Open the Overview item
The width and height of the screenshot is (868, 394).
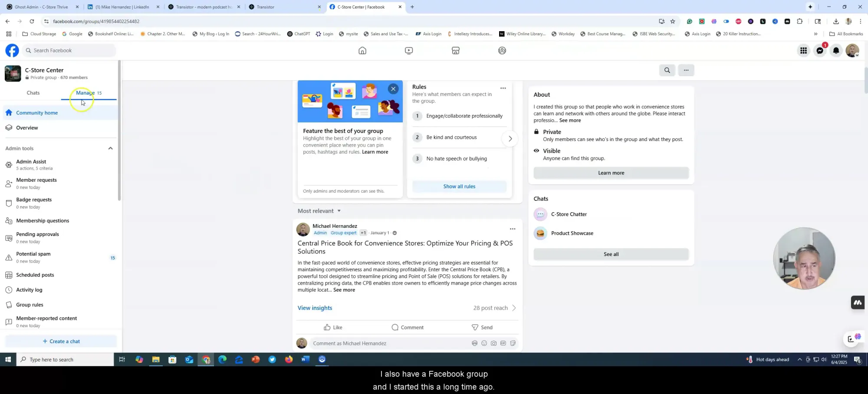pos(61,128)
